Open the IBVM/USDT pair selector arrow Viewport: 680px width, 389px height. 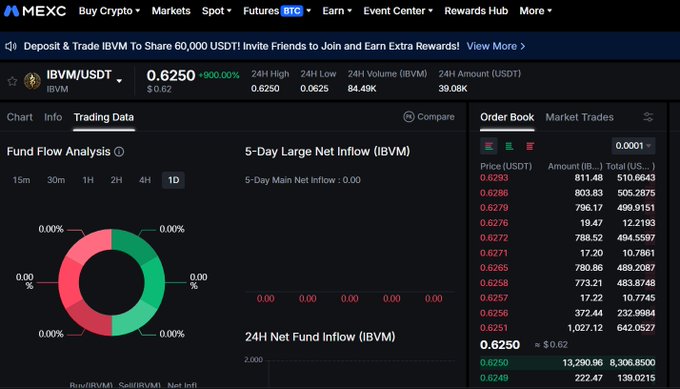(x=119, y=81)
